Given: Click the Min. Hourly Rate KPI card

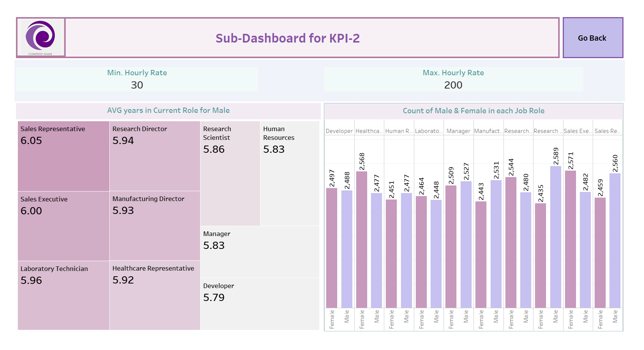Looking at the screenshot, I should click(137, 79).
